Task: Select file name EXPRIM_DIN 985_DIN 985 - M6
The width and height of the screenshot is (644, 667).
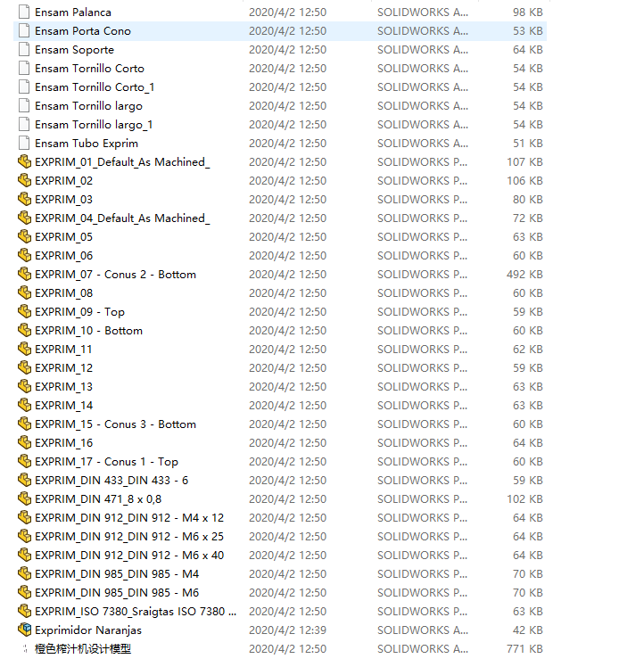Action: pos(117,593)
